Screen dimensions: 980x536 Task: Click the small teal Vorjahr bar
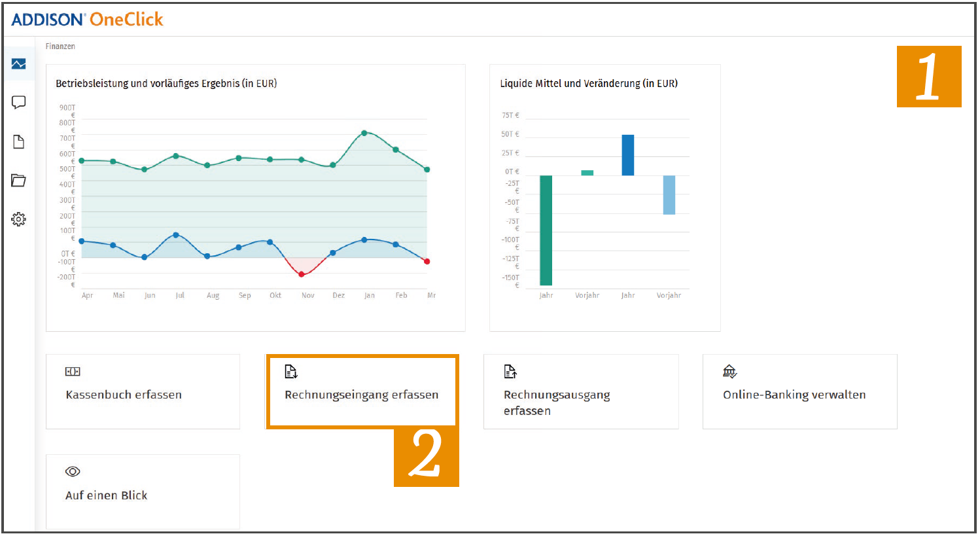pos(587,173)
